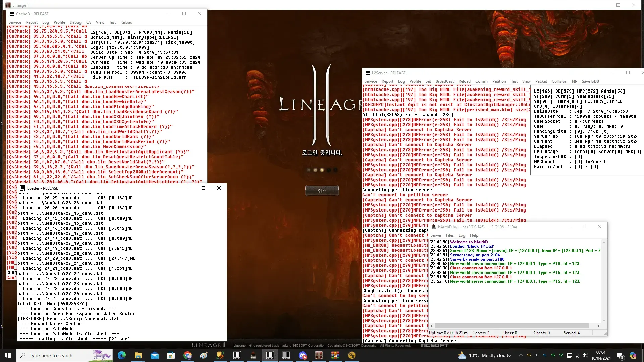This screenshot has height=362, width=644.
Task: Open the blue chat app taskbar icon
Action: click(303, 355)
